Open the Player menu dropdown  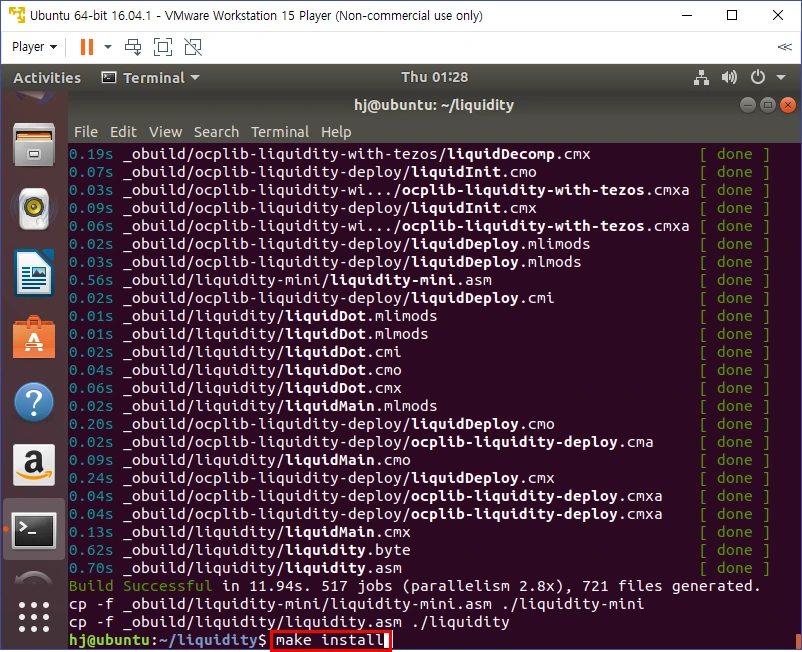point(34,47)
